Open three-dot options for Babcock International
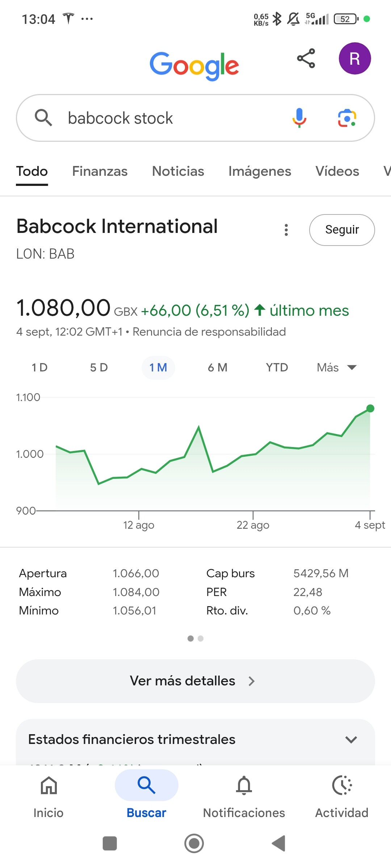This screenshot has height=868, width=391. click(x=286, y=230)
